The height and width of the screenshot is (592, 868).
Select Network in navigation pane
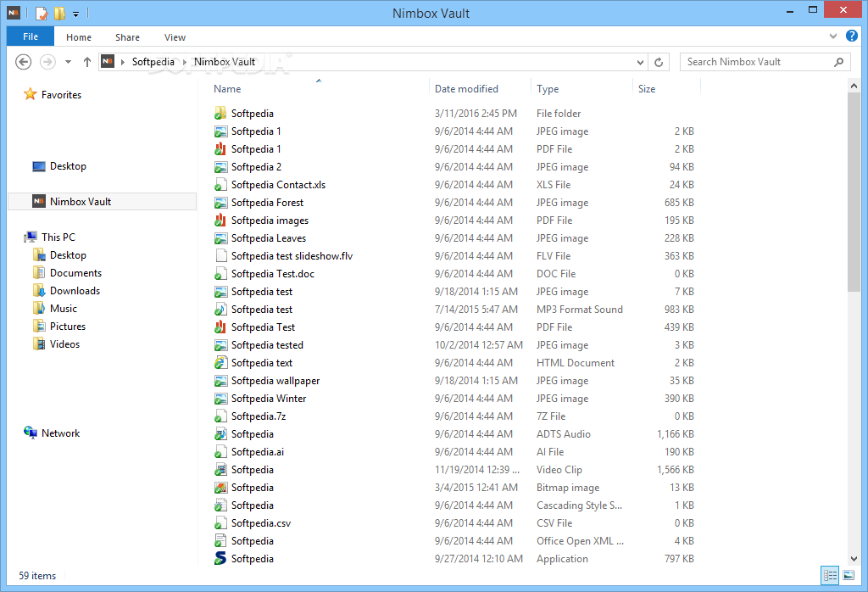click(52, 433)
